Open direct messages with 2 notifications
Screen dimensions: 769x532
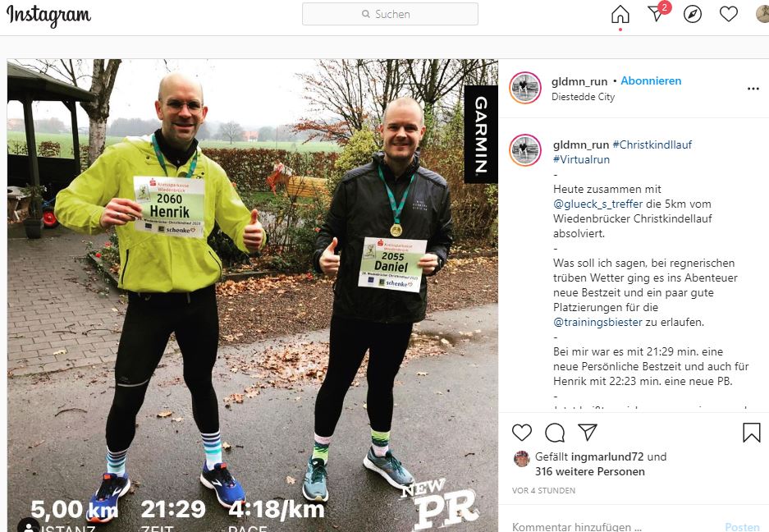pos(657,13)
